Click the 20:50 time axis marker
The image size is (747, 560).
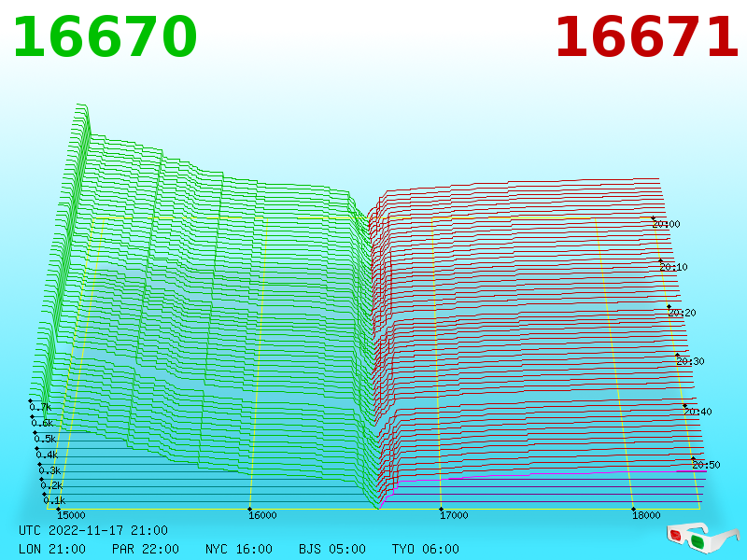pyautogui.click(x=706, y=465)
